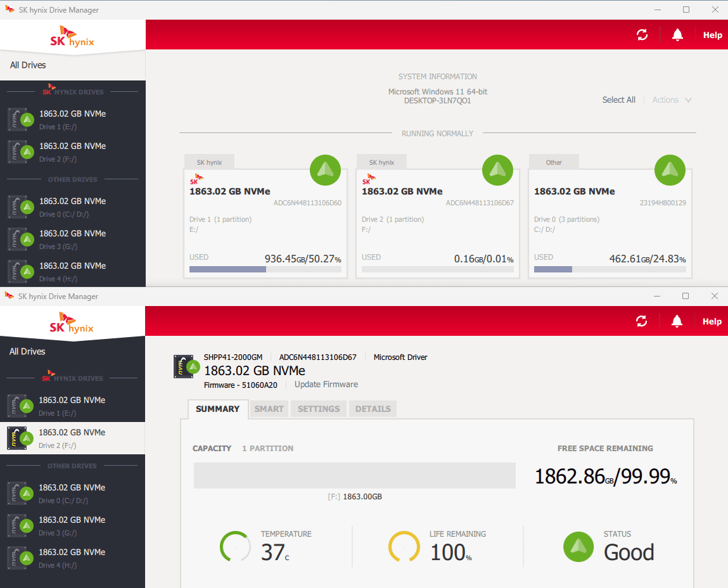The image size is (728, 588).
Task: Switch to the DETAILS tab
Action: pos(373,409)
